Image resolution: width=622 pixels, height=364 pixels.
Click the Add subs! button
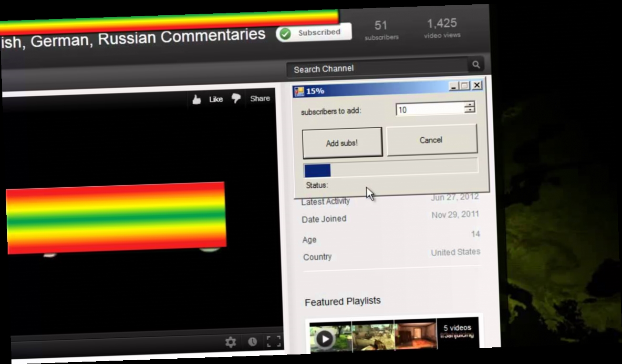[x=342, y=142]
